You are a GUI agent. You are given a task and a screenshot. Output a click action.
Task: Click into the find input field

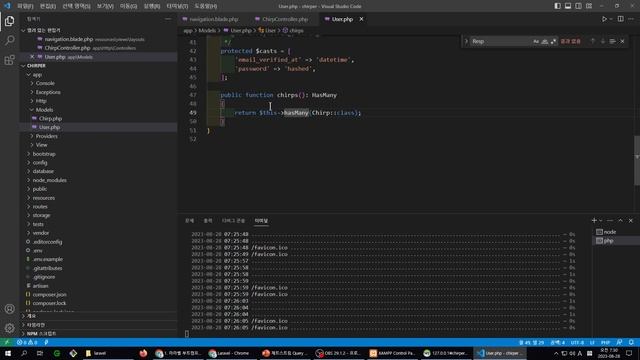click(501, 41)
